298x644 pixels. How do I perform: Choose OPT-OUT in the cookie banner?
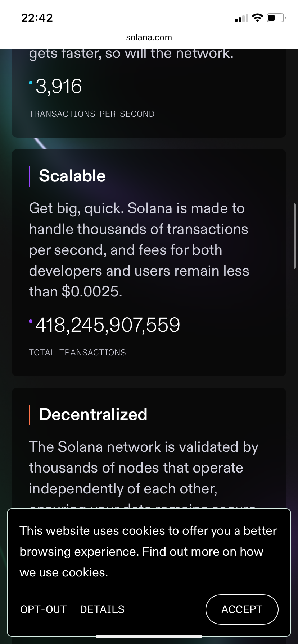pyautogui.click(x=44, y=609)
